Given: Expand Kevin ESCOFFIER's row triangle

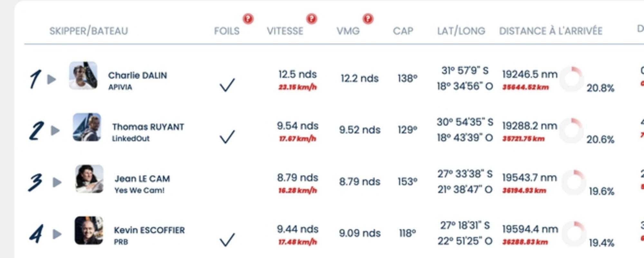Looking at the screenshot, I should tap(57, 234).
